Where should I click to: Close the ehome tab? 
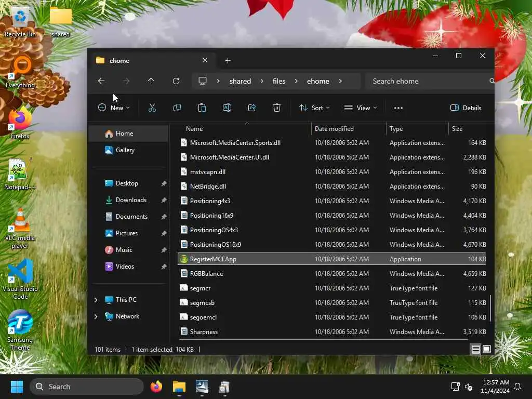pos(205,60)
